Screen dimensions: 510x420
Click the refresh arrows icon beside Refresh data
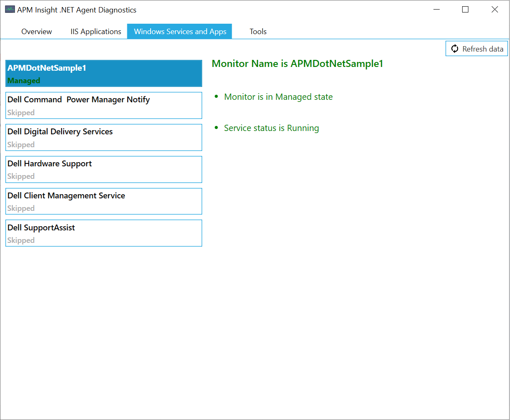tap(455, 49)
